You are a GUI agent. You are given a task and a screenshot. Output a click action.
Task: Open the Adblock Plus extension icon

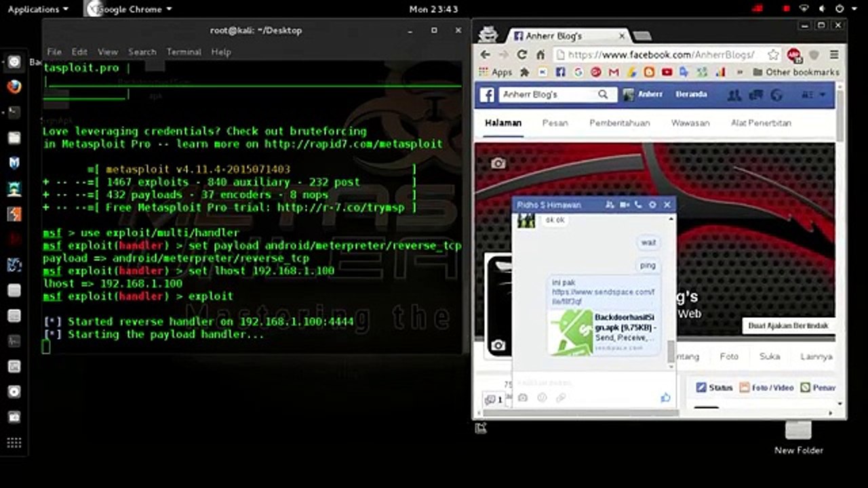[x=793, y=55]
